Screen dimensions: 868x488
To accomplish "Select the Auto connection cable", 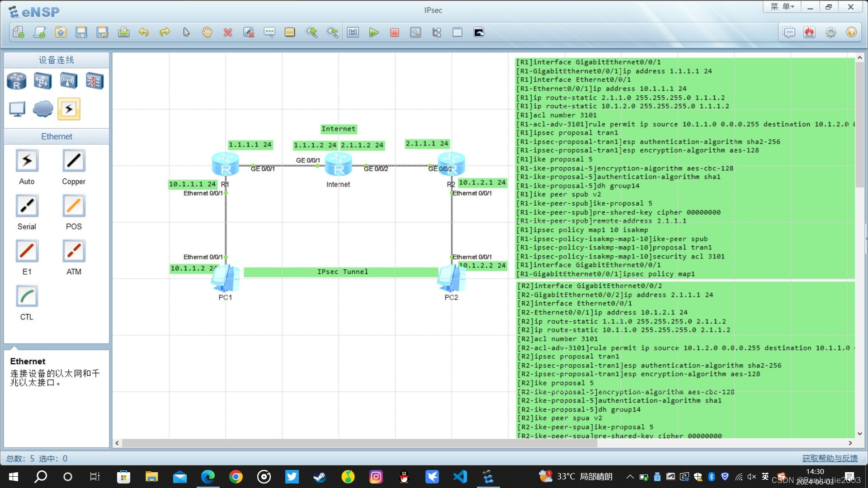I will pos(27,161).
